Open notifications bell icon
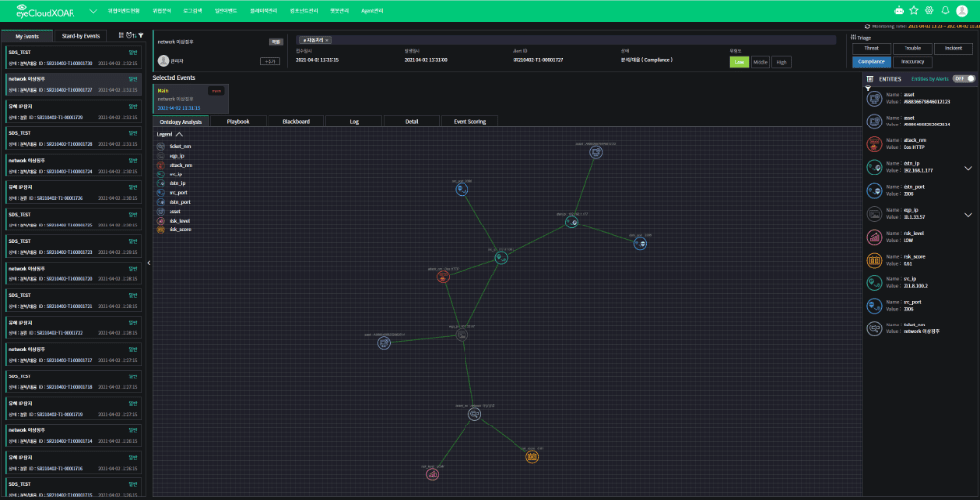This screenshot has height=500, width=980. coord(946,10)
